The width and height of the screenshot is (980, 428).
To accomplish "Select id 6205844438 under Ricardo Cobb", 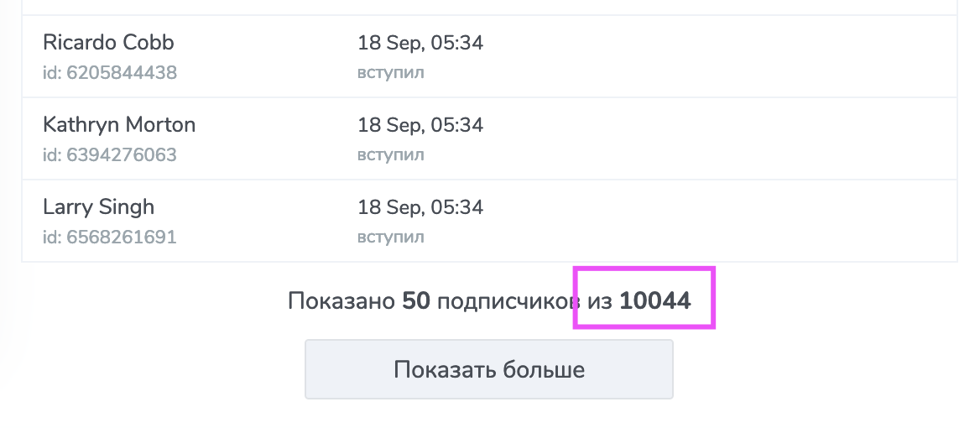I will click(110, 73).
